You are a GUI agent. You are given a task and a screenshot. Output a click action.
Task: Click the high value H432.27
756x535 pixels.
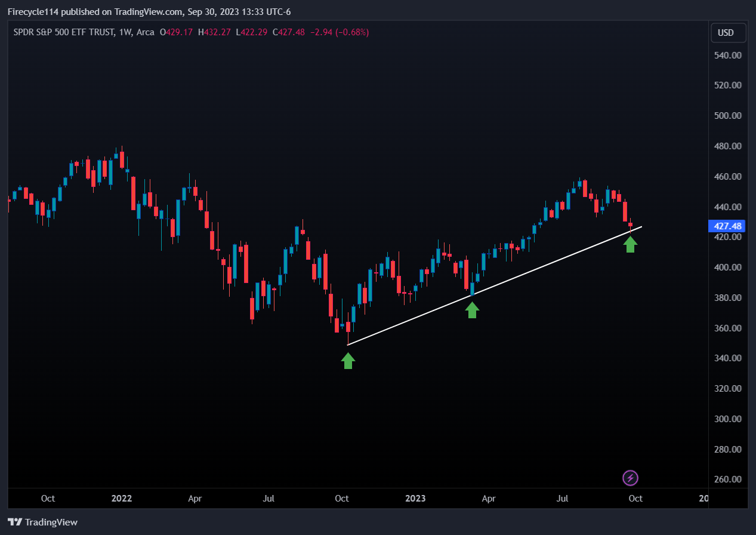click(215, 32)
